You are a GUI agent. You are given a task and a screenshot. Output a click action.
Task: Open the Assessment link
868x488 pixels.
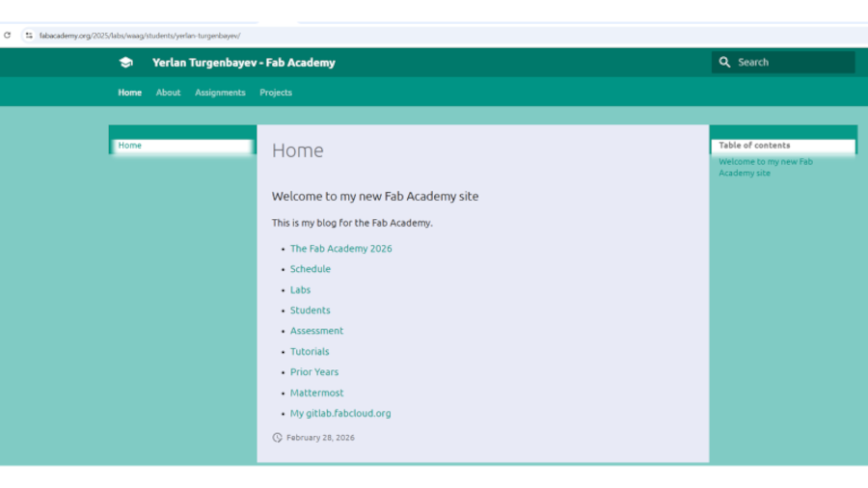(x=316, y=331)
